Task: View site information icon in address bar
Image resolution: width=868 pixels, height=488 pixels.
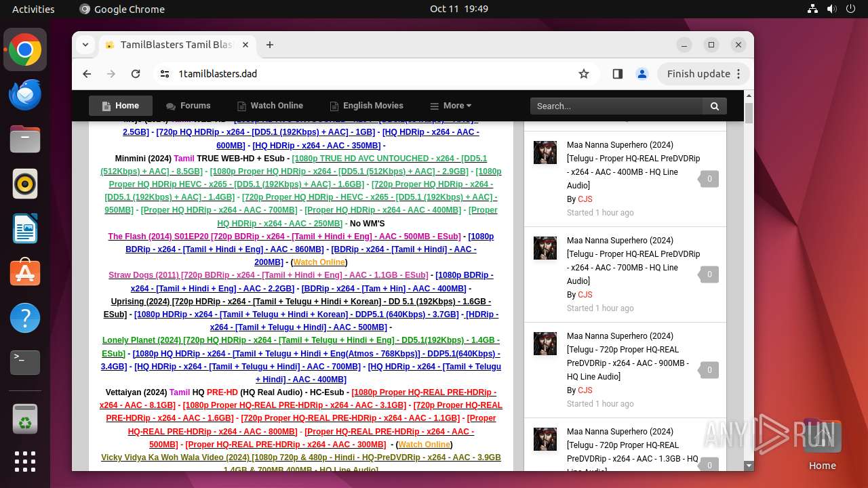Action: coord(165,74)
